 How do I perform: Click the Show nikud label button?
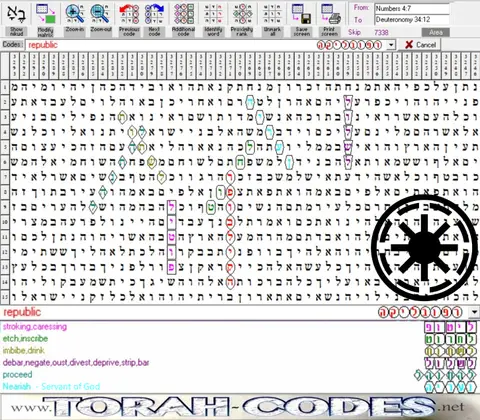tap(16, 32)
